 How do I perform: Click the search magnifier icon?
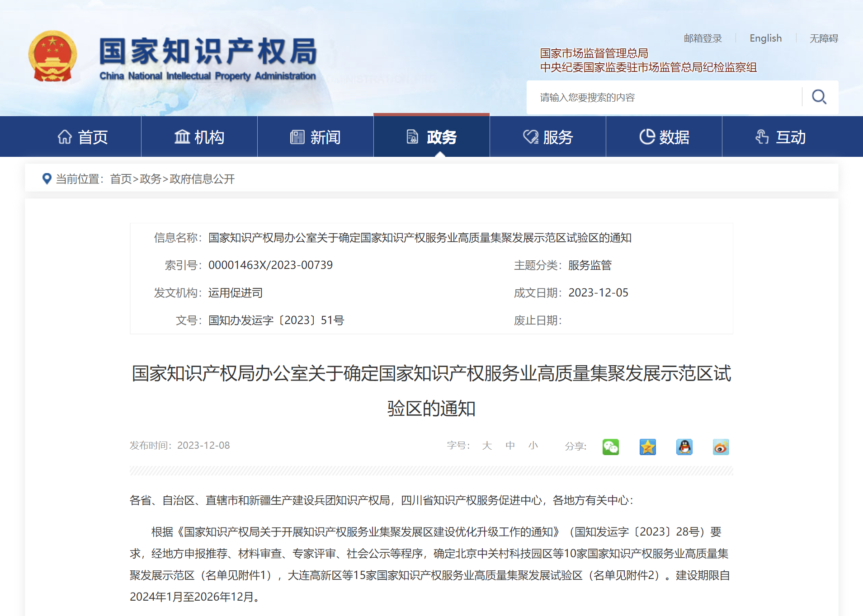pos(819,97)
